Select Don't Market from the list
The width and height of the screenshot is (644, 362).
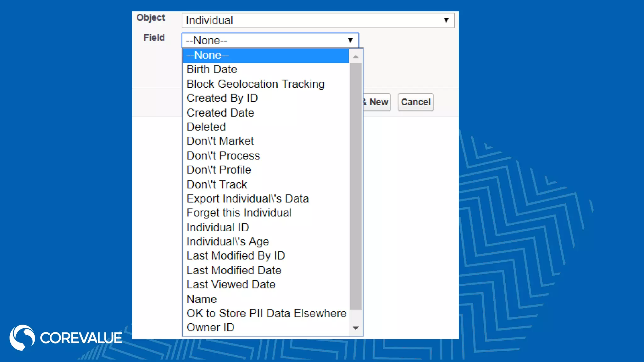click(x=220, y=141)
